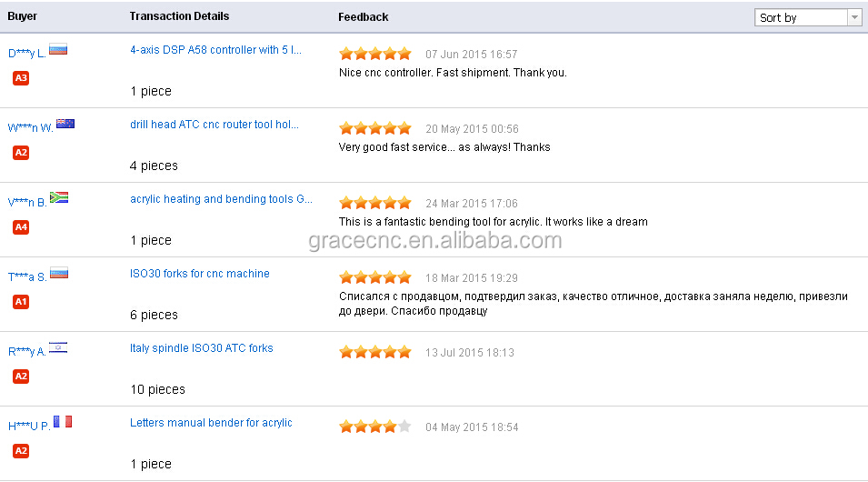Click the flag icon beside buyer V***n B.
This screenshot has width=868, height=482.
click(59, 198)
